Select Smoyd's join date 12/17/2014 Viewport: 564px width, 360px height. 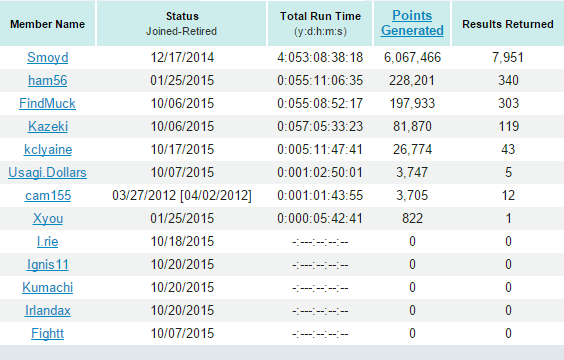[x=182, y=58]
